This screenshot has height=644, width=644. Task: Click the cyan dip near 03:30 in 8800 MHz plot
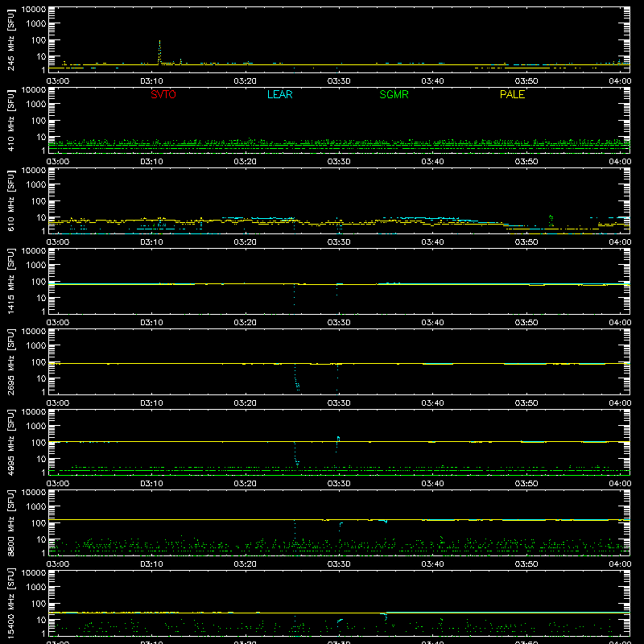[x=341, y=526]
